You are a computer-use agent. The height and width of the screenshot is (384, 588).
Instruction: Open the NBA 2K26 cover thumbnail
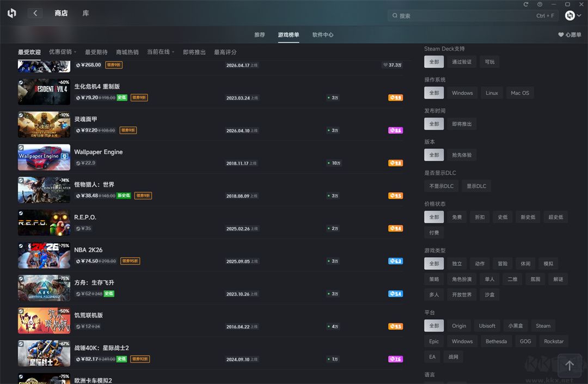[x=44, y=255]
